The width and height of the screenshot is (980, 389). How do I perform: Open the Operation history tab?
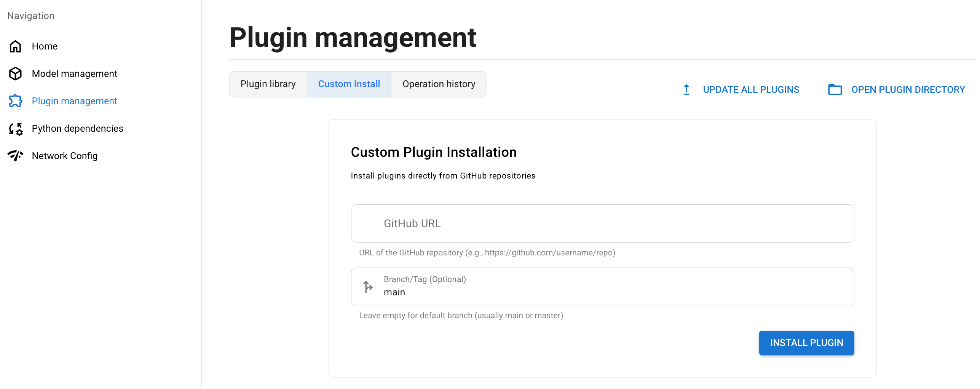(x=439, y=84)
